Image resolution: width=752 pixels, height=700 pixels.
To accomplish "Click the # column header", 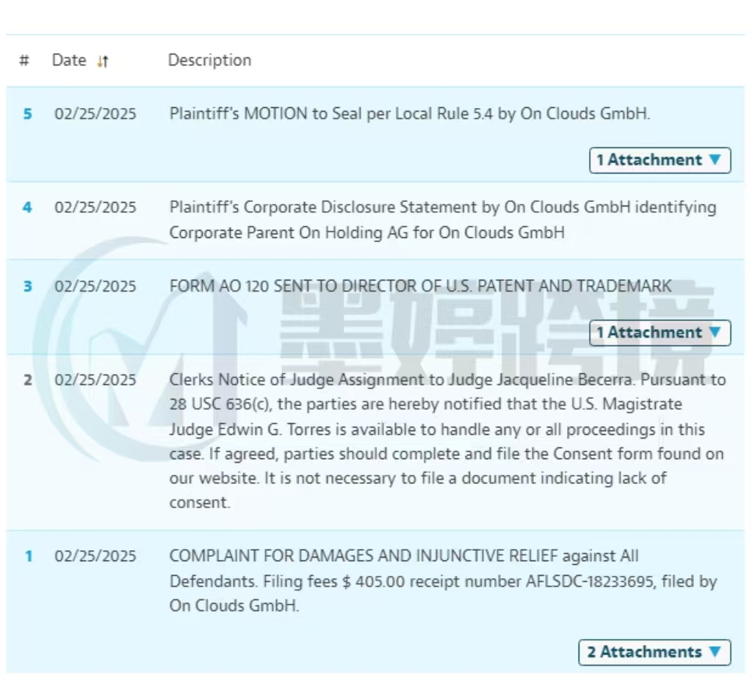I will click(24, 60).
